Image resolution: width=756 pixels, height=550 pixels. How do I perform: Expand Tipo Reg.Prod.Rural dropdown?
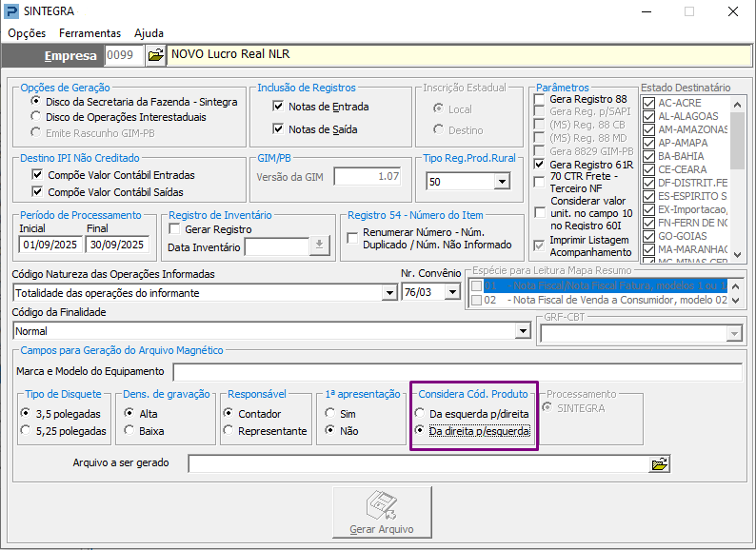tap(502, 182)
